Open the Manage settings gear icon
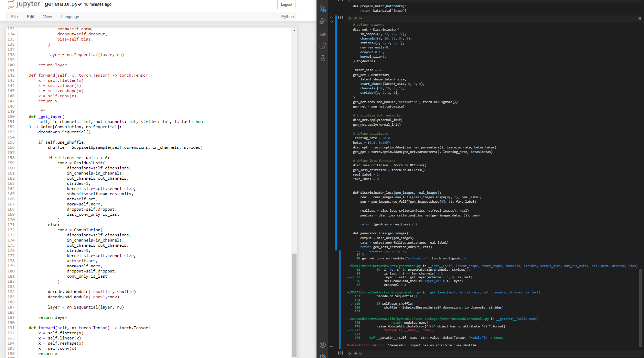This screenshot has width=644, height=358. tap(323, 356)
